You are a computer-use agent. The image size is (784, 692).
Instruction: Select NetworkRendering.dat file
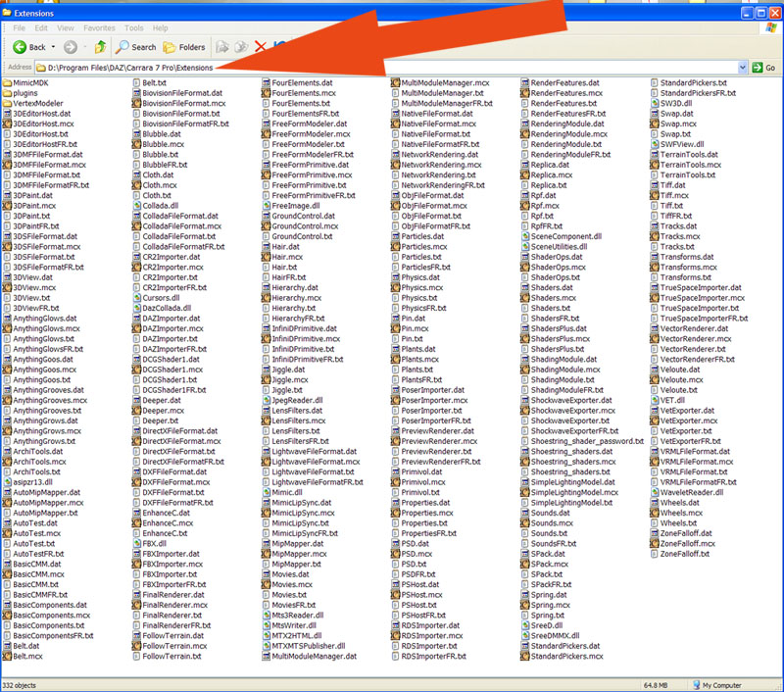click(434, 155)
